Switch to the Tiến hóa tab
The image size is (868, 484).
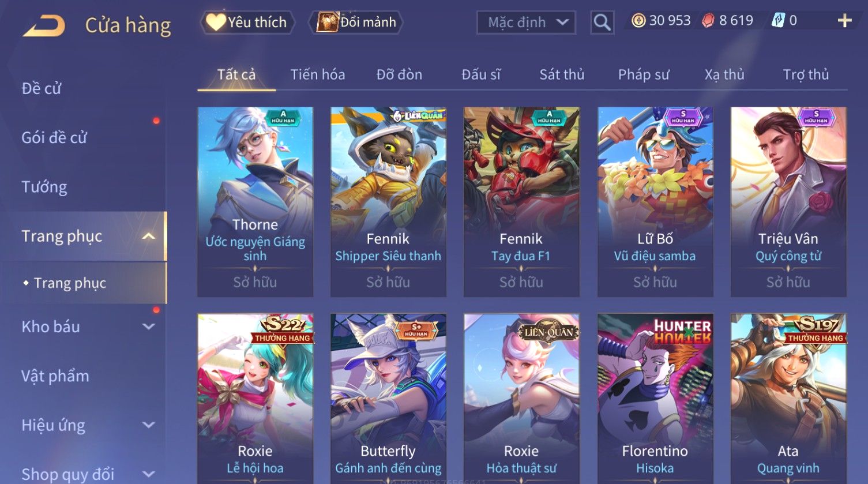pos(317,74)
